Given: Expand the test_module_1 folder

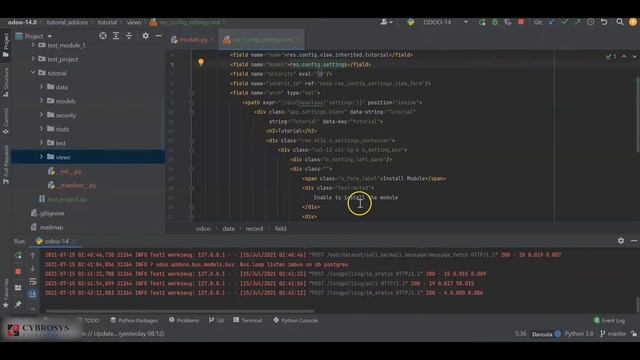Looking at the screenshot, I should point(33,45).
